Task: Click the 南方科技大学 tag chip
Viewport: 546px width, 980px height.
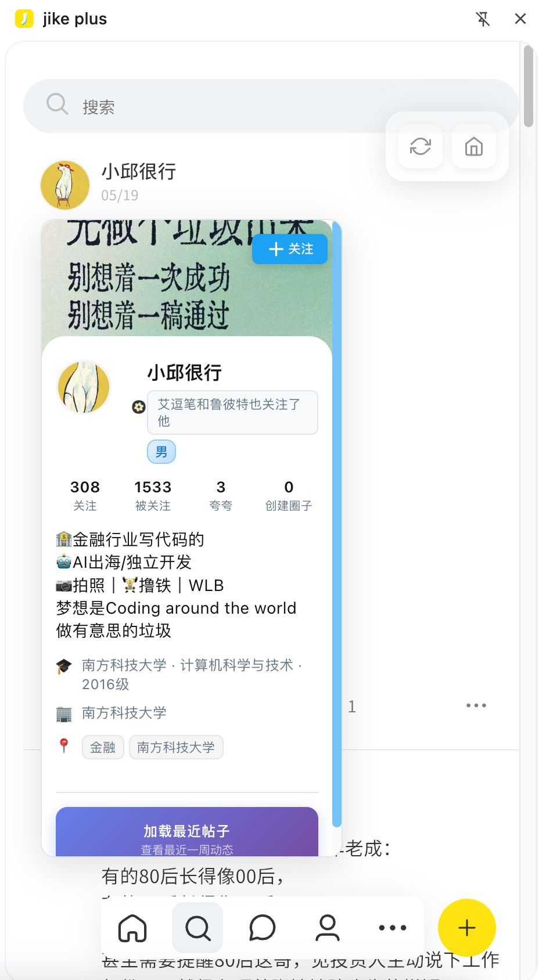Action: (176, 747)
